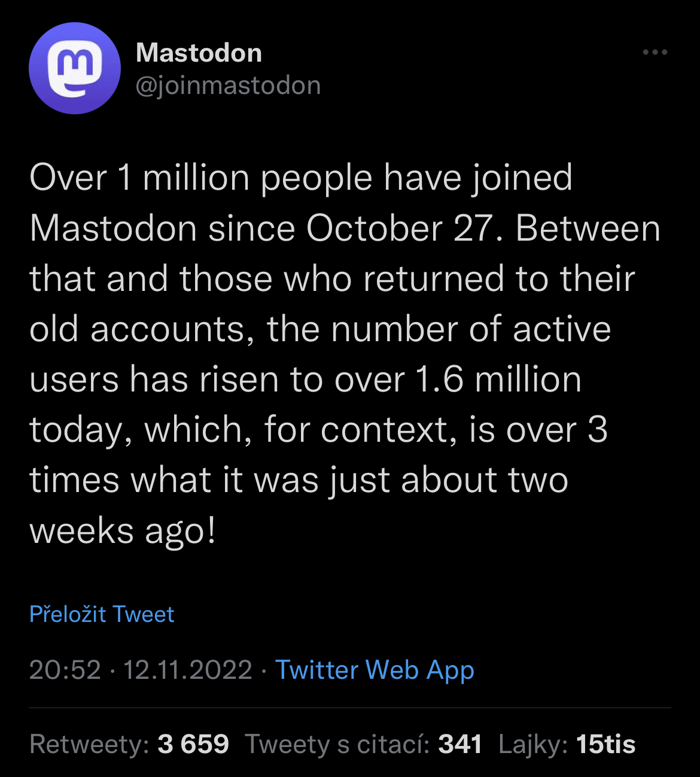This screenshot has width=700, height=777.
Task: Click the Retweety label
Action: [89, 744]
